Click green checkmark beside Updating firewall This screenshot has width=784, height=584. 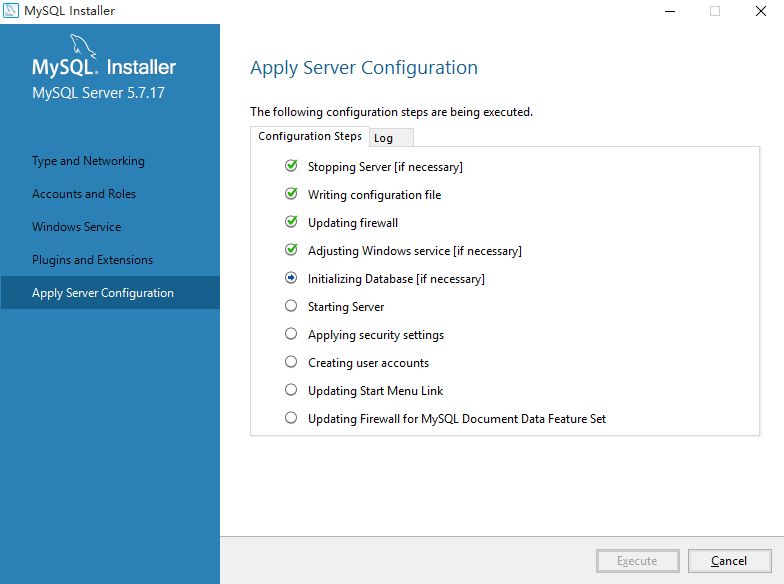[x=291, y=222]
